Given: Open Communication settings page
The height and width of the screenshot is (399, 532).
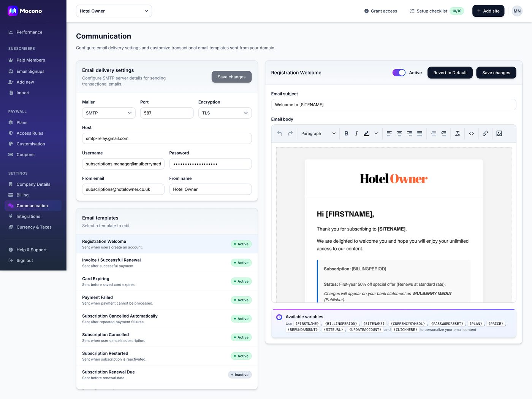Looking at the screenshot, I should (33, 206).
